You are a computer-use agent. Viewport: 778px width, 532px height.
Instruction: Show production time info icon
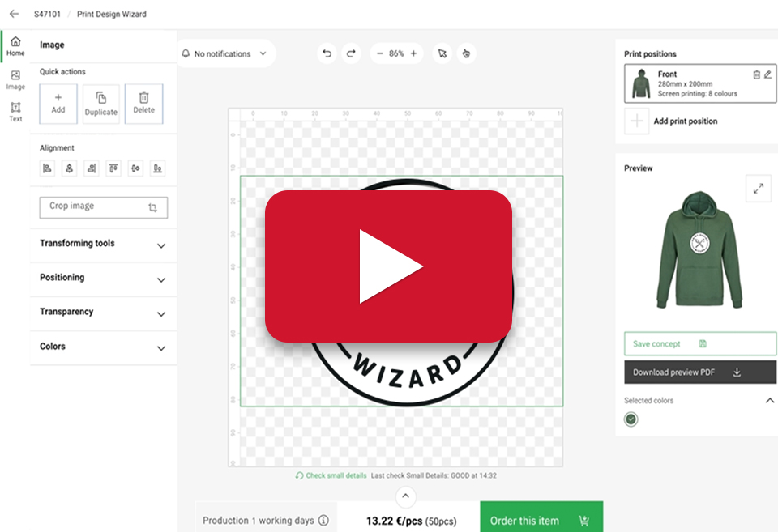coord(323,520)
